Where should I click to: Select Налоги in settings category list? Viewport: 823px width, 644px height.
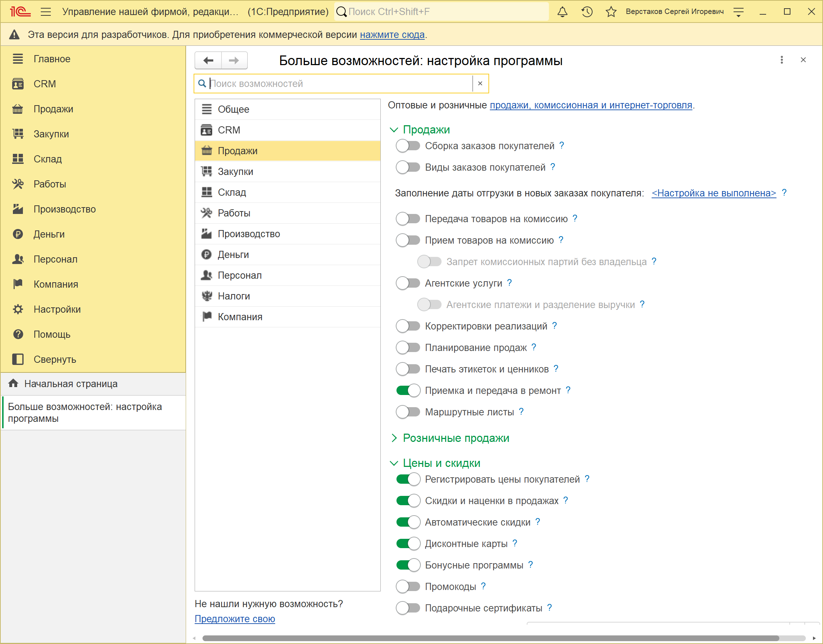pos(287,296)
